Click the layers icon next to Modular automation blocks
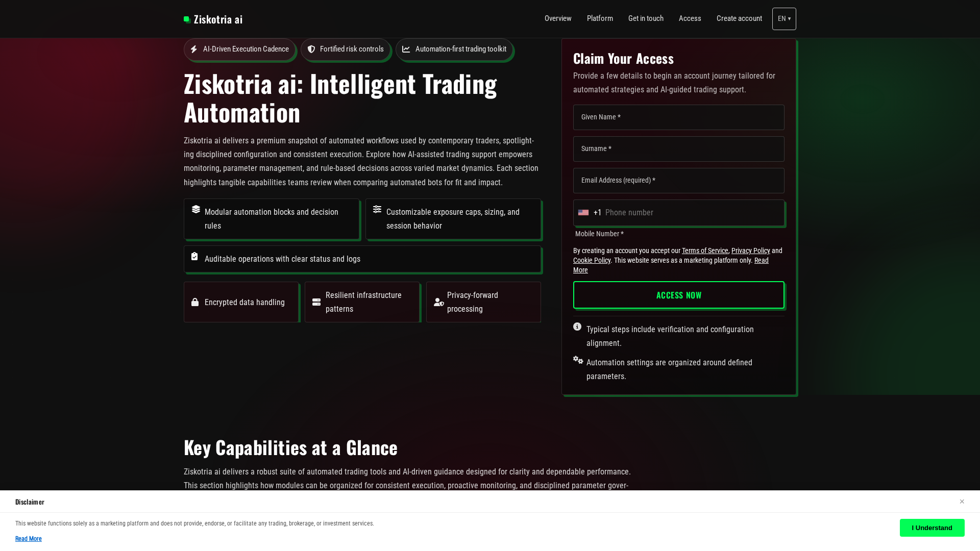The image size is (980, 551). pos(196,209)
